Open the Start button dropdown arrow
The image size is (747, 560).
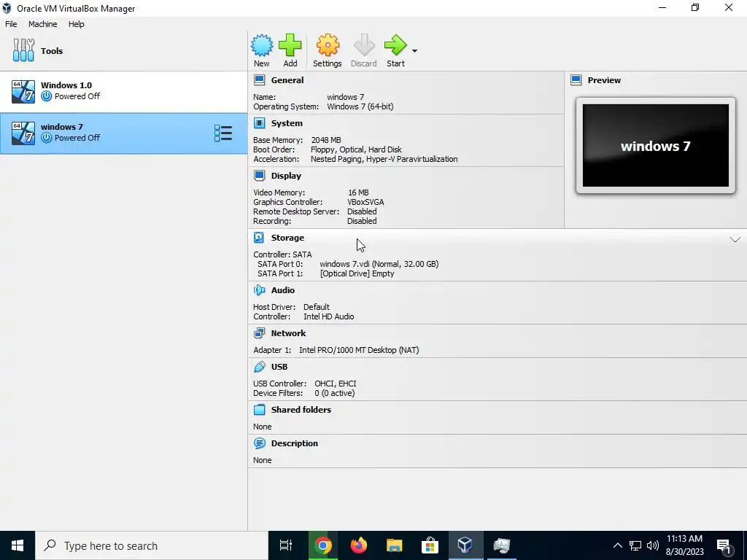click(414, 51)
